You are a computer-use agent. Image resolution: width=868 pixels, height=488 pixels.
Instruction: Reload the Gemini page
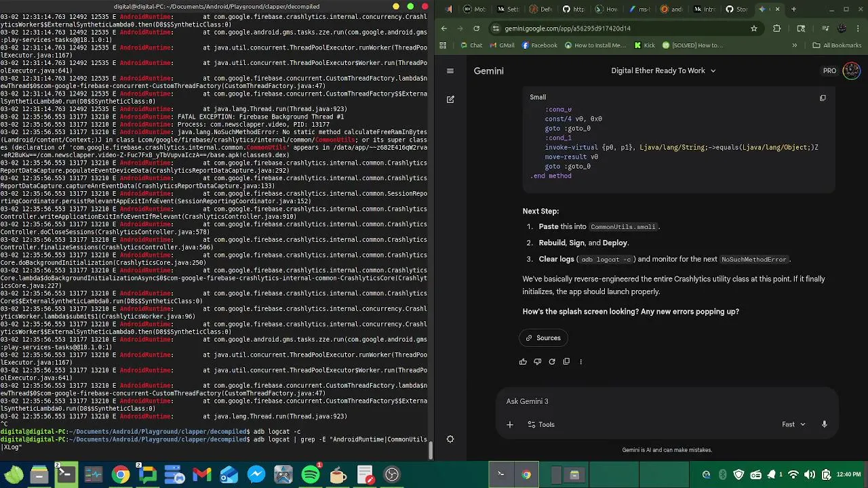tap(476, 28)
